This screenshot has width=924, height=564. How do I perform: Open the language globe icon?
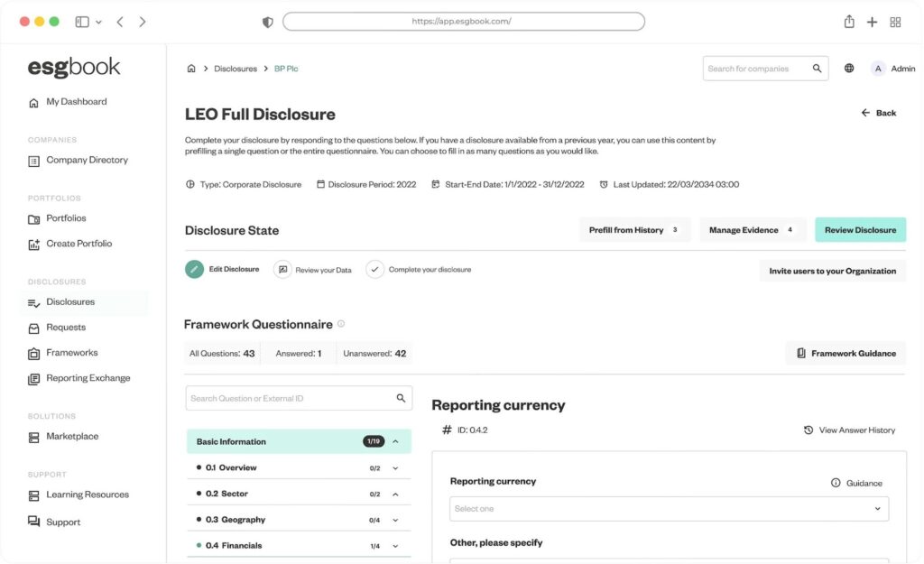(x=848, y=69)
